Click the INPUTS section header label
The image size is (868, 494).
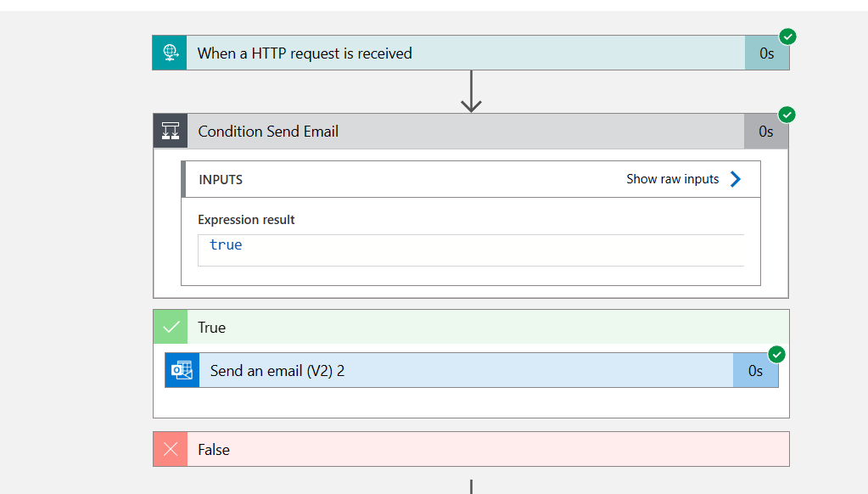click(x=221, y=180)
